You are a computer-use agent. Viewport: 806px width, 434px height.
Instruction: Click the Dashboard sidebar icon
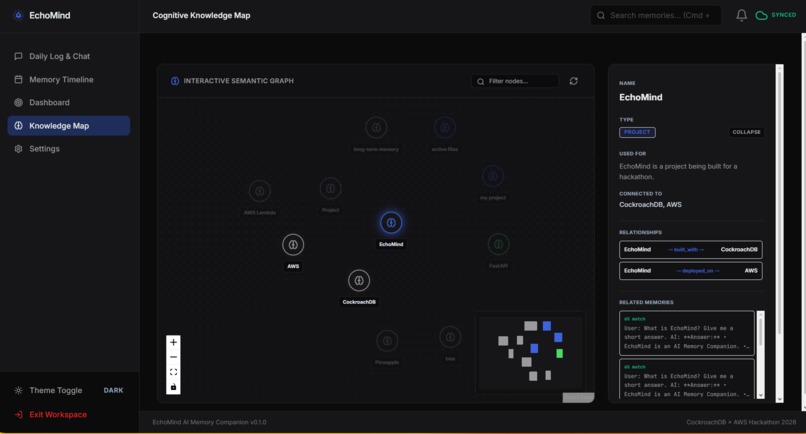click(19, 102)
